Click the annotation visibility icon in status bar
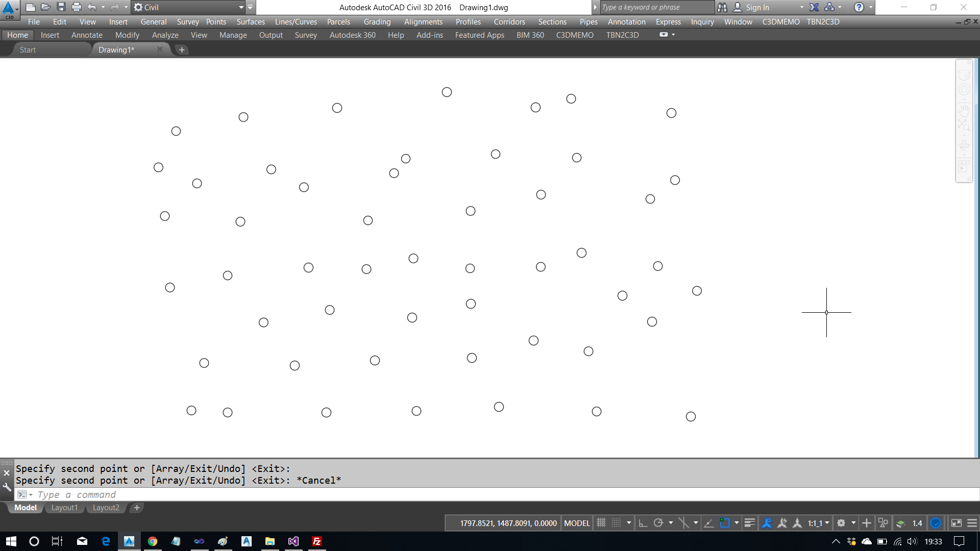The image size is (980, 551). 767,523
